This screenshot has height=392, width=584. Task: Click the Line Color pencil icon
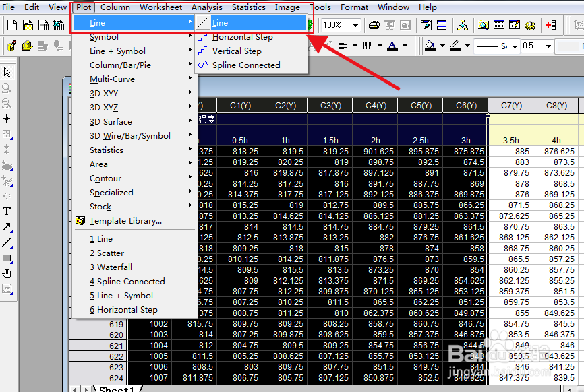(x=455, y=46)
